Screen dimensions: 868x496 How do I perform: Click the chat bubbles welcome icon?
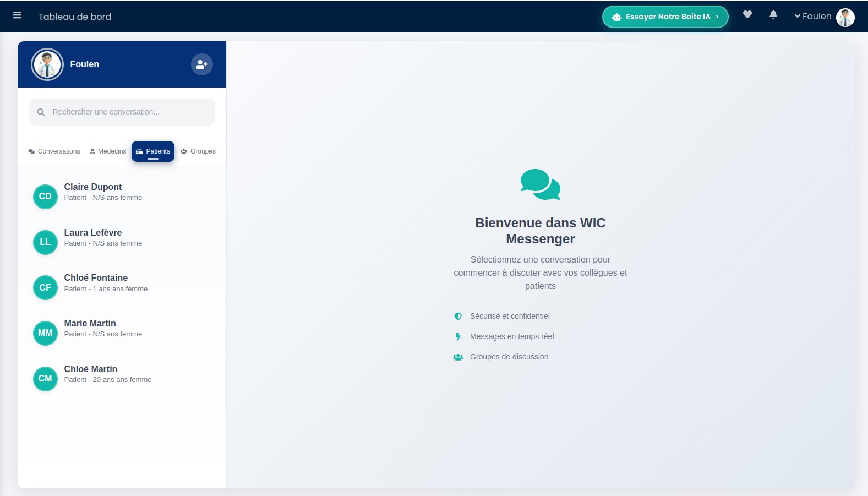pyautogui.click(x=541, y=184)
